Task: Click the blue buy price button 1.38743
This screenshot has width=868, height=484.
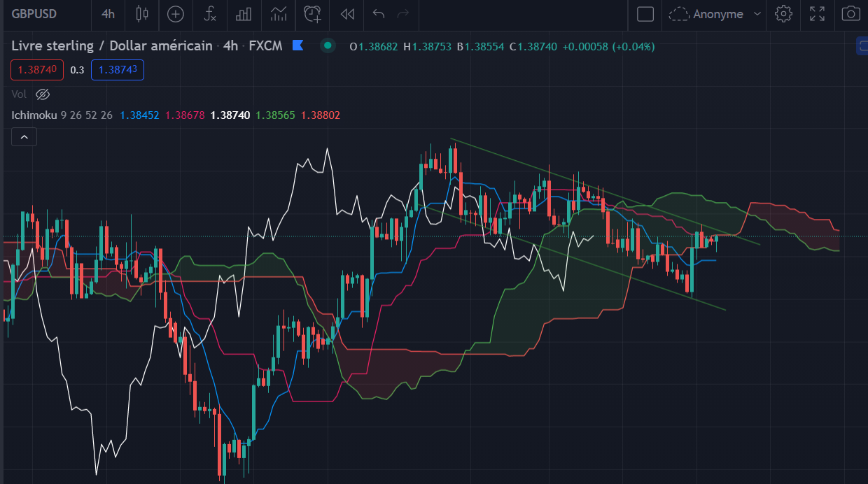Action: (118, 70)
